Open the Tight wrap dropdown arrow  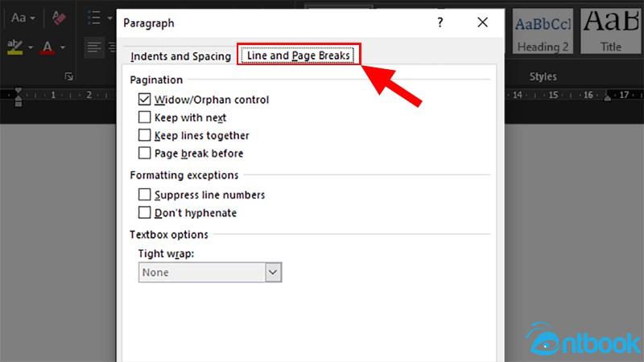[x=273, y=273]
